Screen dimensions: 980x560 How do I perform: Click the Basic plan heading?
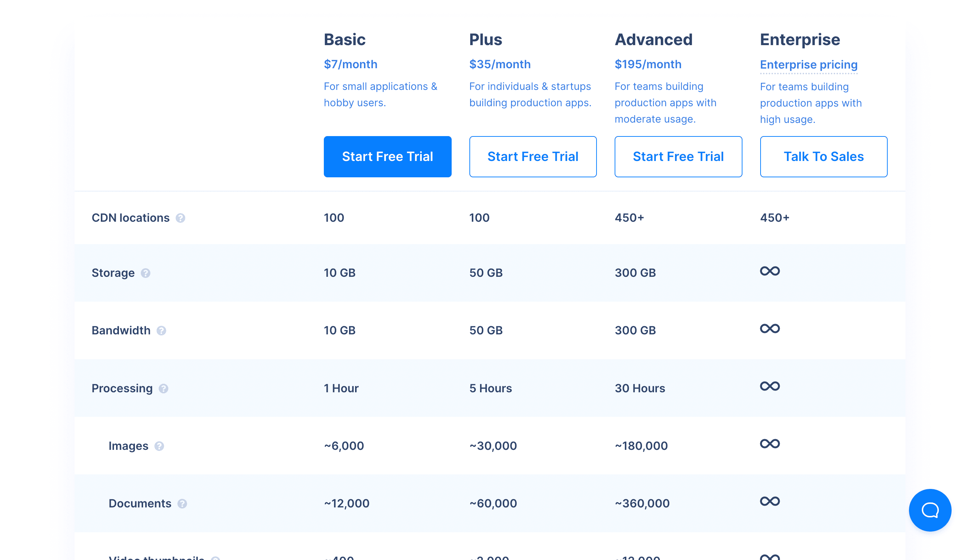coord(345,39)
